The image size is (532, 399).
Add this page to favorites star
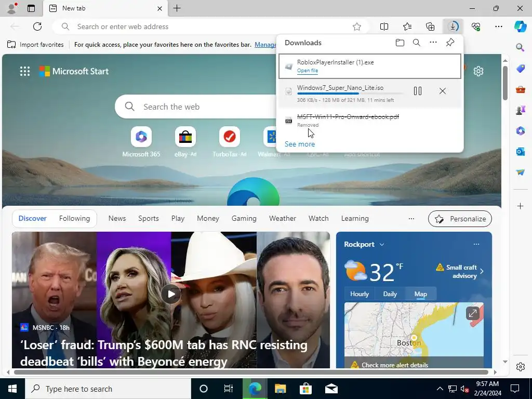coord(356,26)
